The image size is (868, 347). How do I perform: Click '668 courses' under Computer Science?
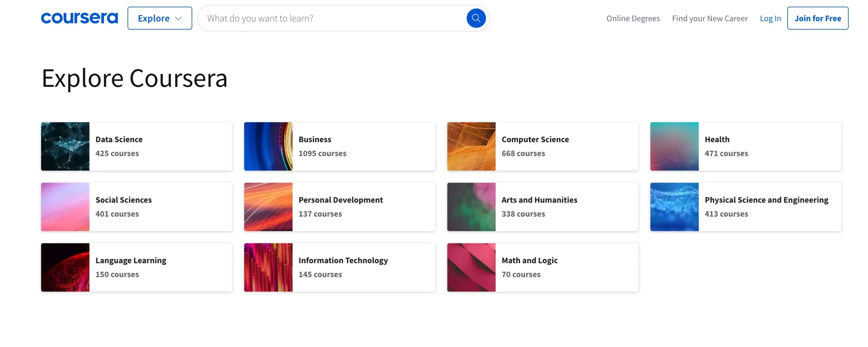point(523,153)
